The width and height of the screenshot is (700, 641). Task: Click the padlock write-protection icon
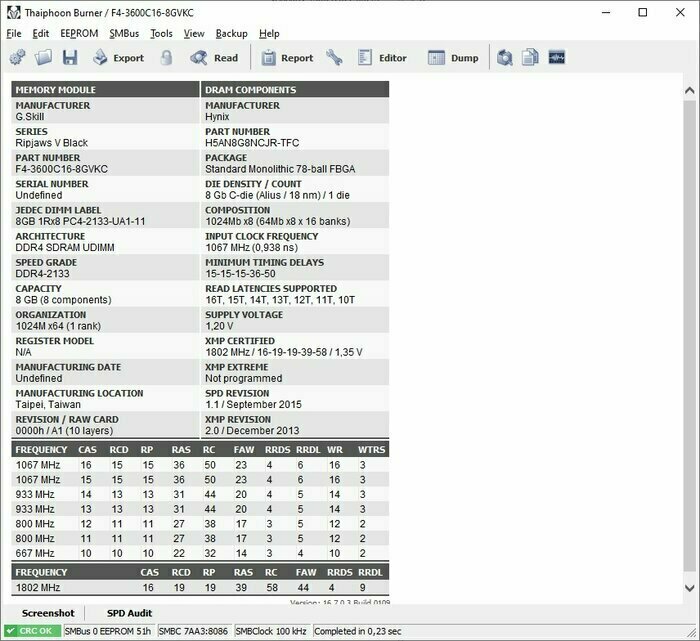[166, 58]
